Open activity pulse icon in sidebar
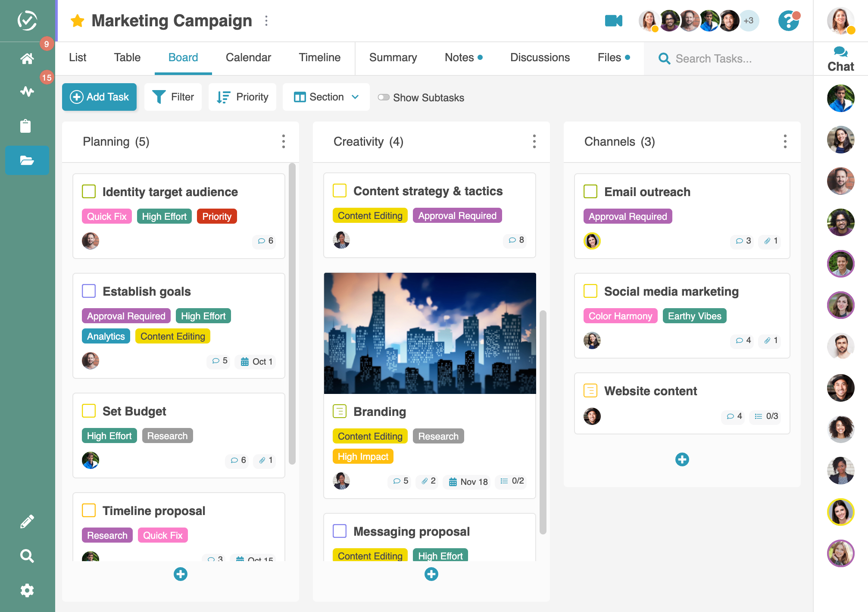Viewport: 868px width, 612px height. [27, 91]
